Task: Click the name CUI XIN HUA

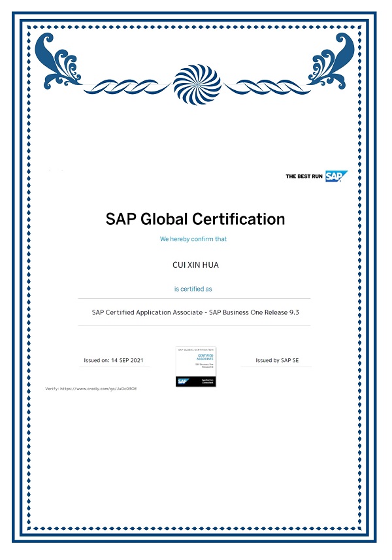Action: [195, 265]
